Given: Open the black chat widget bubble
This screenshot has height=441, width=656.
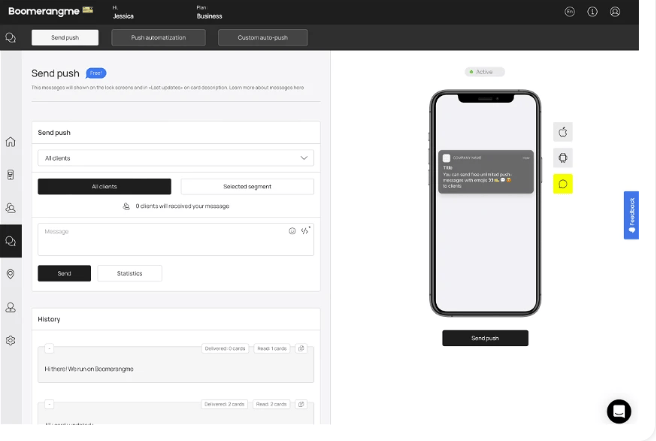Looking at the screenshot, I should tap(619, 411).
